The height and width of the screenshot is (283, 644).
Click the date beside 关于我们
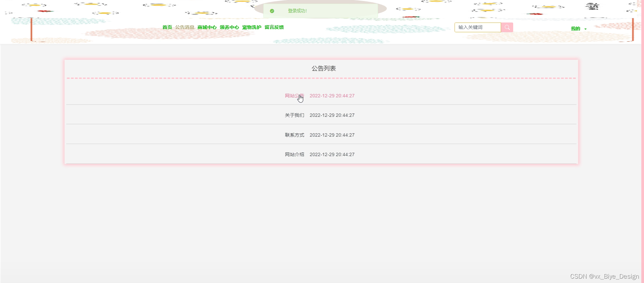tap(332, 115)
